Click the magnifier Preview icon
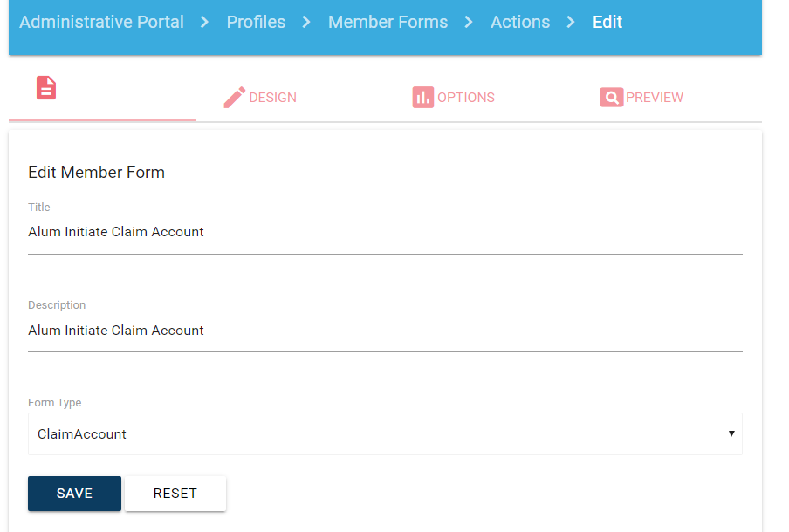 click(611, 98)
